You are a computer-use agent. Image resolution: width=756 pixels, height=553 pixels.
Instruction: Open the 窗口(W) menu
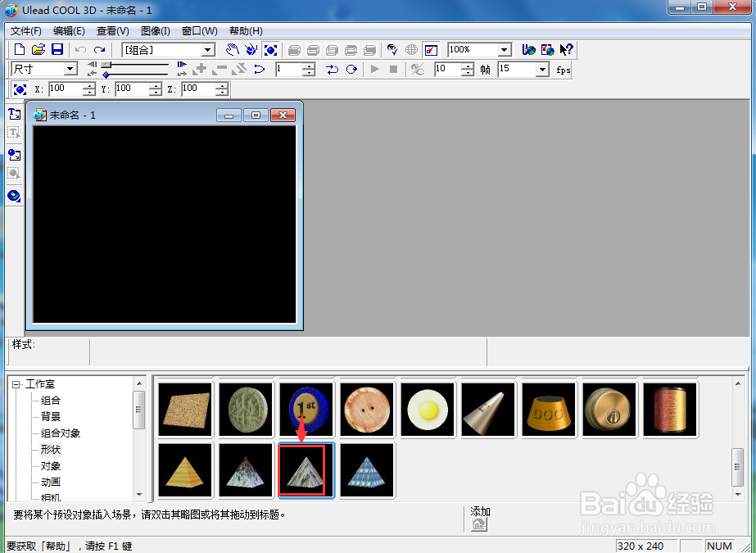tap(200, 31)
